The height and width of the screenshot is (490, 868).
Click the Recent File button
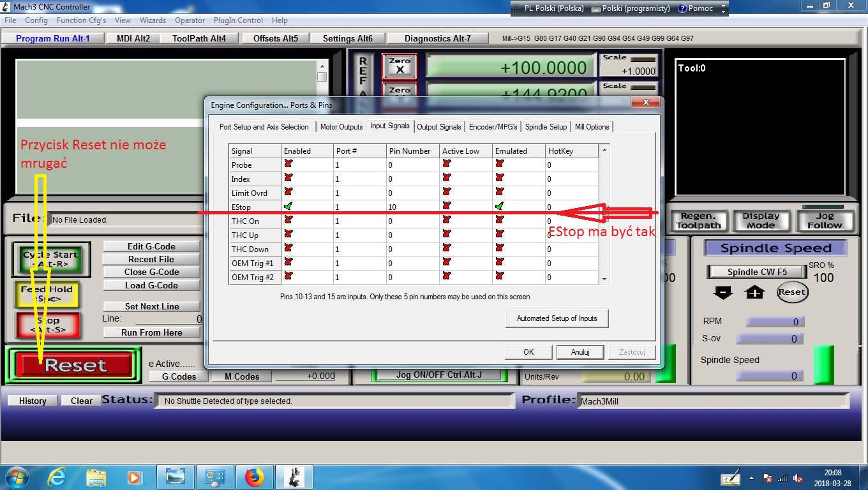point(151,259)
